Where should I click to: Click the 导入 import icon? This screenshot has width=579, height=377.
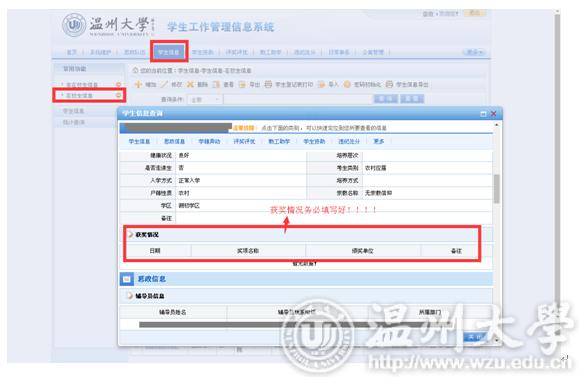coord(321,85)
